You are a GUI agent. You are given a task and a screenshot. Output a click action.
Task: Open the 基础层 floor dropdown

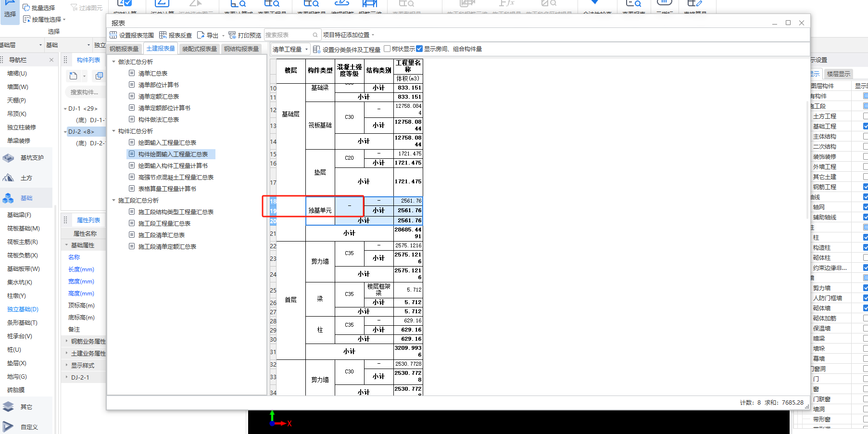tap(22, 45)
